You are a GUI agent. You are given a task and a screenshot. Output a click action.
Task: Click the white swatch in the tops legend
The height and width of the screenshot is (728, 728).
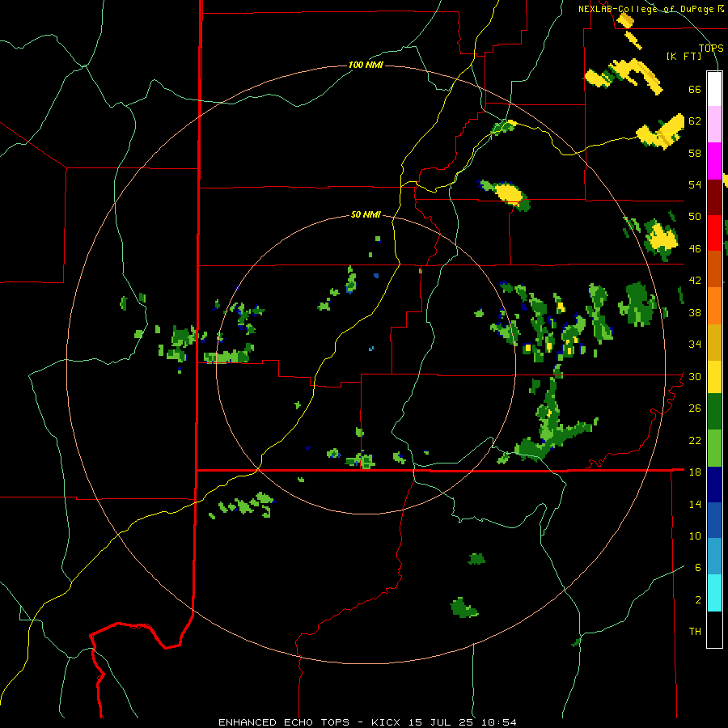click(714, 89)
